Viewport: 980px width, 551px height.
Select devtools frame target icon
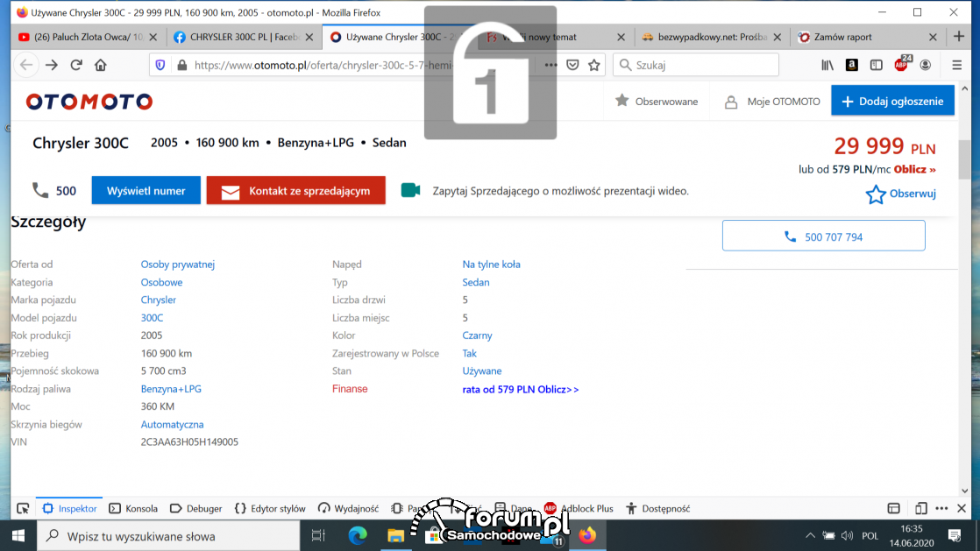pos(894,509)
